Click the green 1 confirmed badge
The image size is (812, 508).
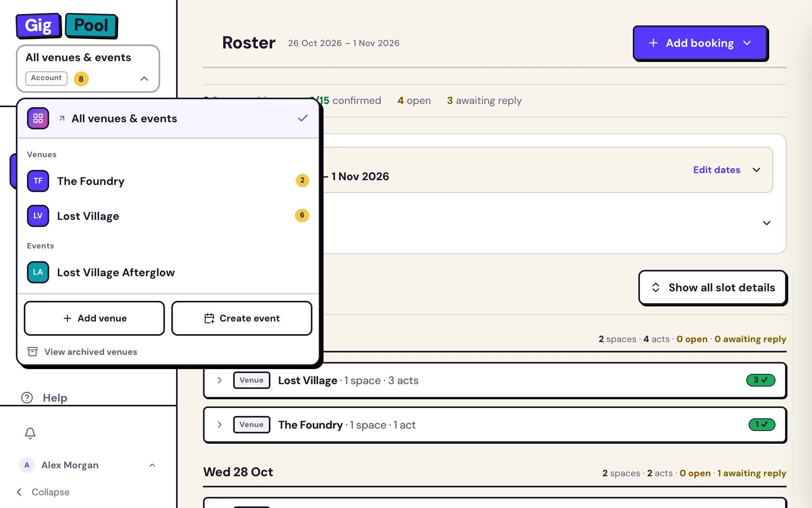[761, 425]
